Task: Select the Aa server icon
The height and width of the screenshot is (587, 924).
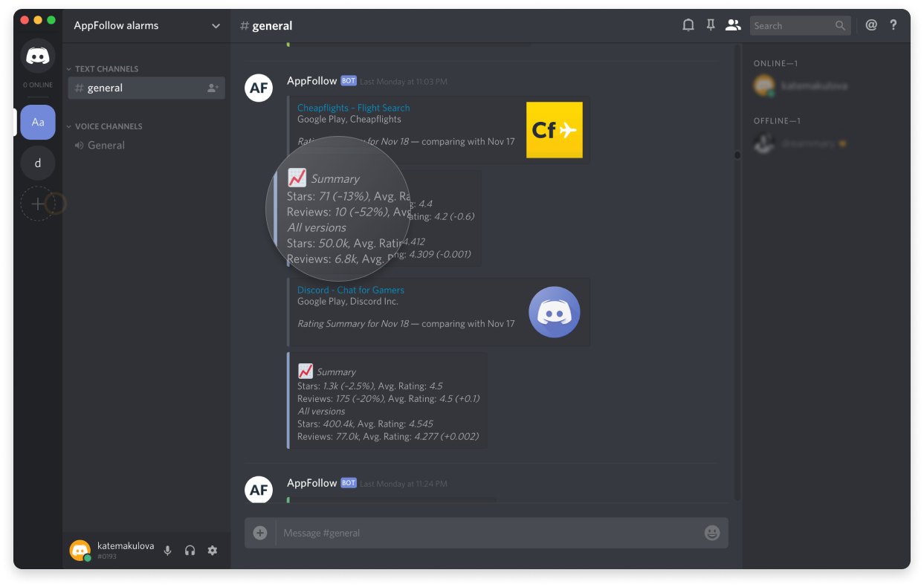Action: click(x=38, y=122)
